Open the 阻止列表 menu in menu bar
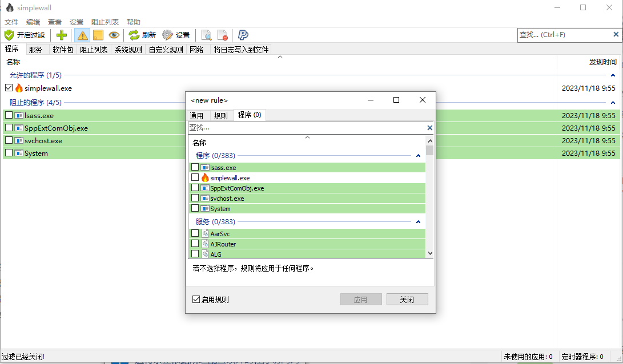 [105, 22]
